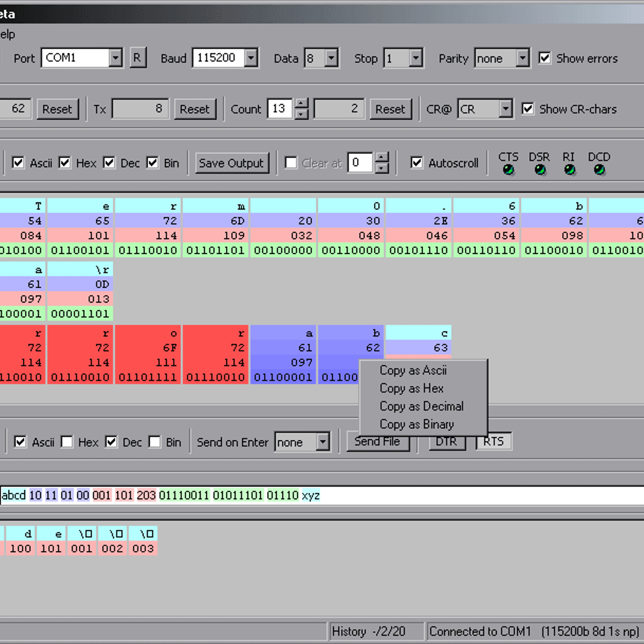Increase the Clear at value
Screen dimensions: 644x644
(381, 157)
